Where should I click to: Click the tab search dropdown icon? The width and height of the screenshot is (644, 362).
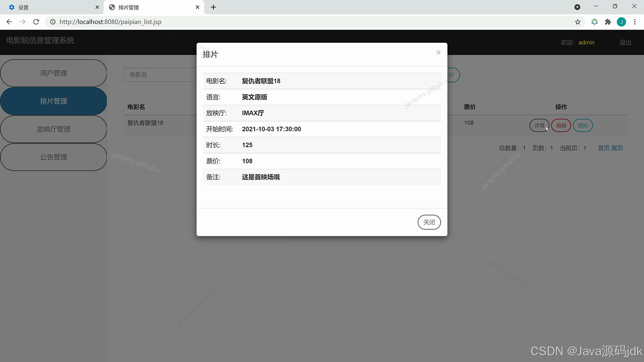coord(577,7)
